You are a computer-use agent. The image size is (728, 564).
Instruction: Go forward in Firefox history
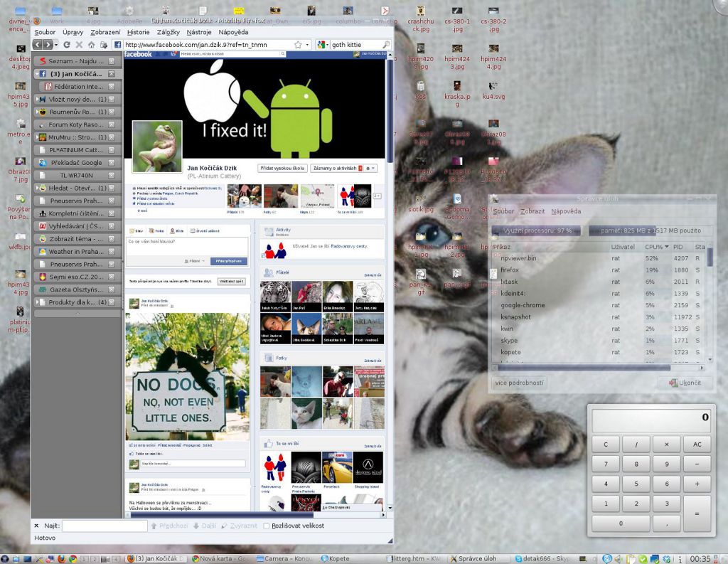48,45
